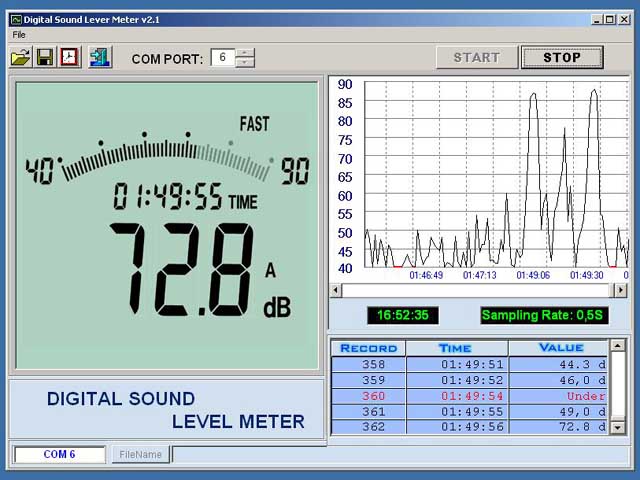Click time cell 01:49:51
This screenshot has width=640, height=480.
coord(457,364)
